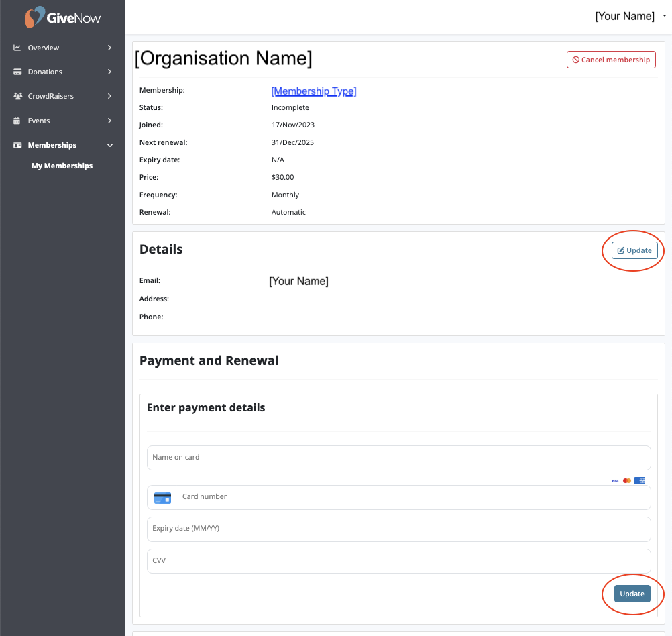Click the Overview chart icon

pos(17,48)
